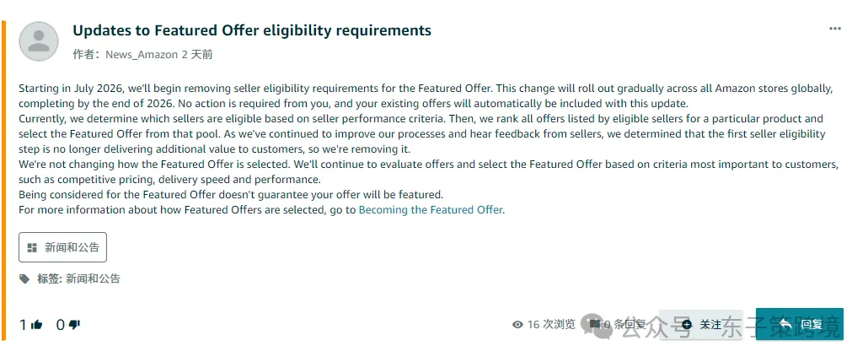
Task: Click the reply arrow icon
Action: tap(785, 324)
